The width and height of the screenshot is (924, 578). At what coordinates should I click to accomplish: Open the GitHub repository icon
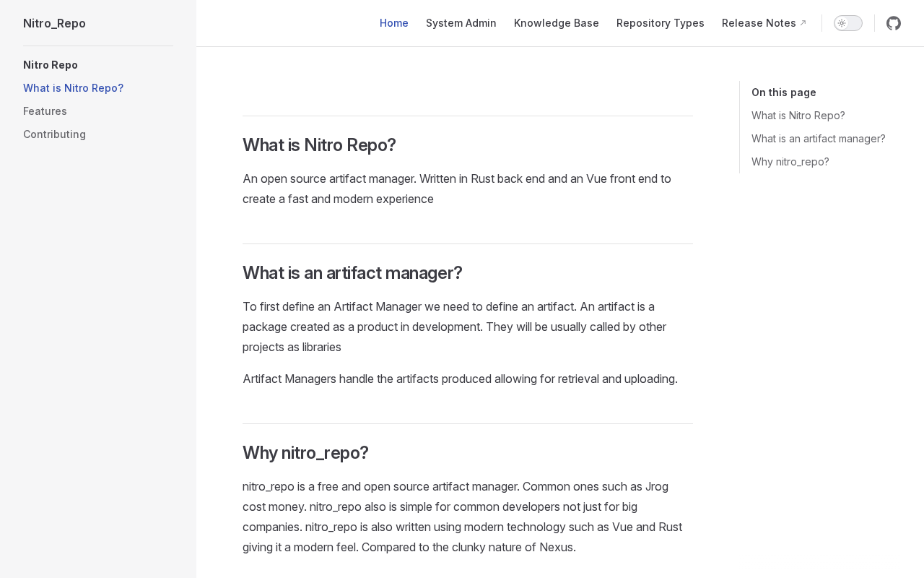tap(894, 23)
